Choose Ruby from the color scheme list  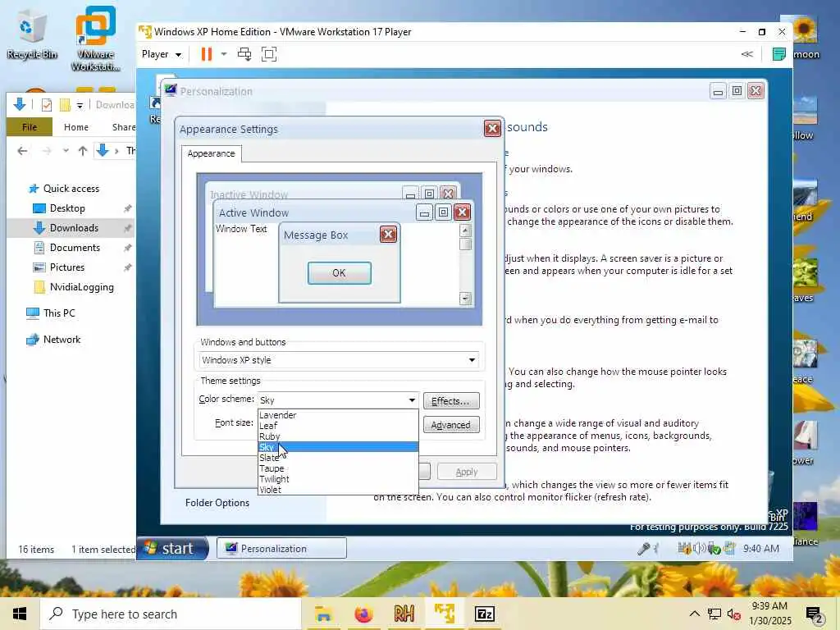pyautogui.click(x=338, y=436)
